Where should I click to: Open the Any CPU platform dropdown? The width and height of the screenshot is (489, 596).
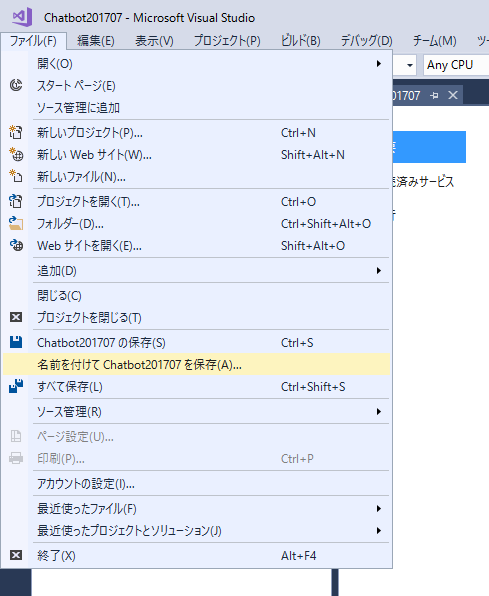(456, 65)
